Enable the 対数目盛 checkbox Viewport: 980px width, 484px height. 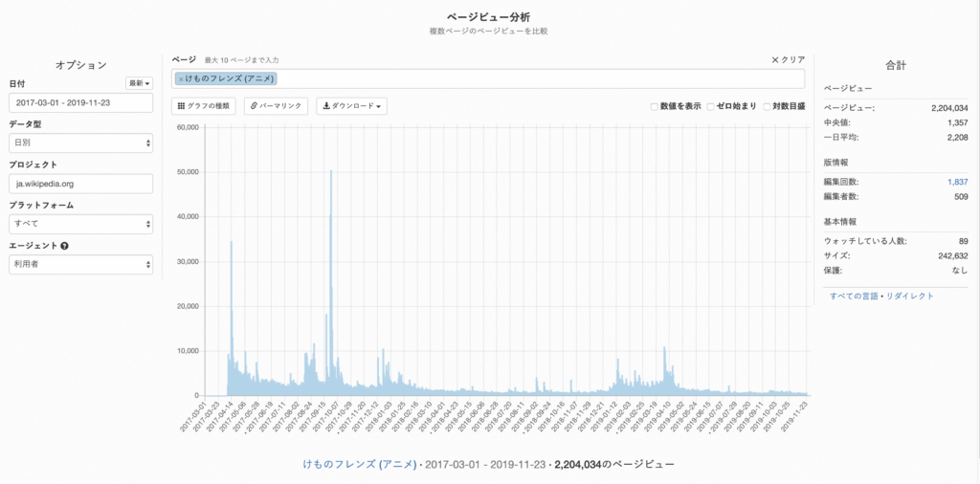767,107
